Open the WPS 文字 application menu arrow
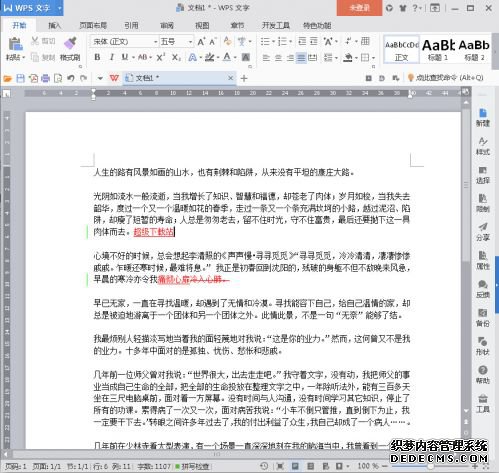499x473 pixels. 60,7
